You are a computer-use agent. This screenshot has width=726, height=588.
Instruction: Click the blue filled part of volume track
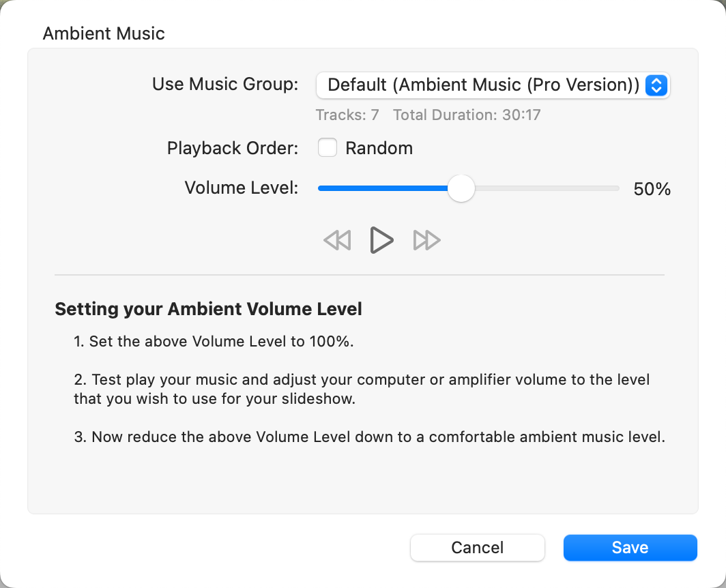pos(382,188)
